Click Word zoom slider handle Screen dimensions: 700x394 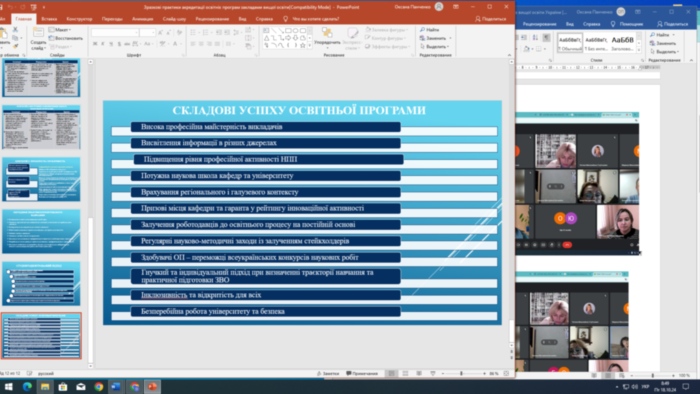click(653, 376)
